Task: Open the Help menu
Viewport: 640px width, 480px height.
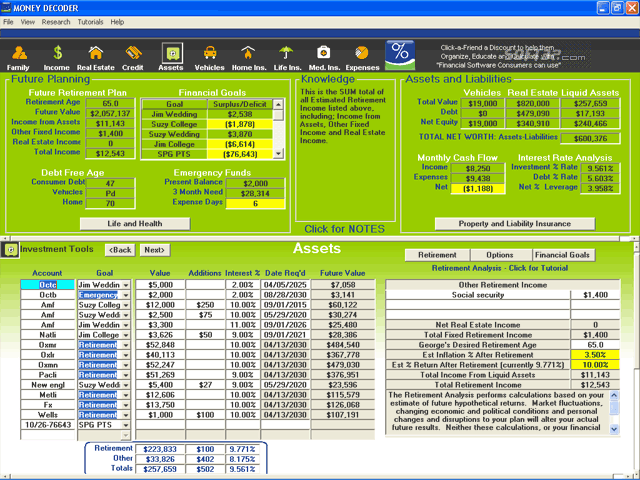Action: point(117,22)
